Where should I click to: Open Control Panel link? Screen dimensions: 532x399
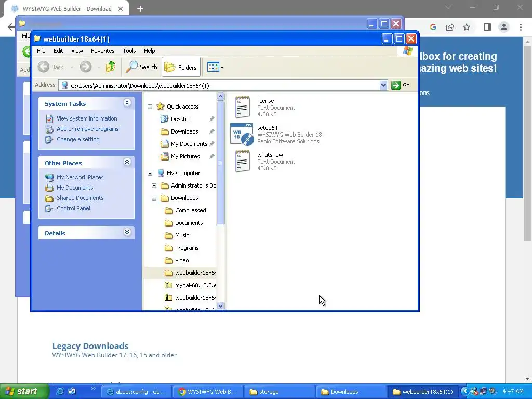[73, 208]
